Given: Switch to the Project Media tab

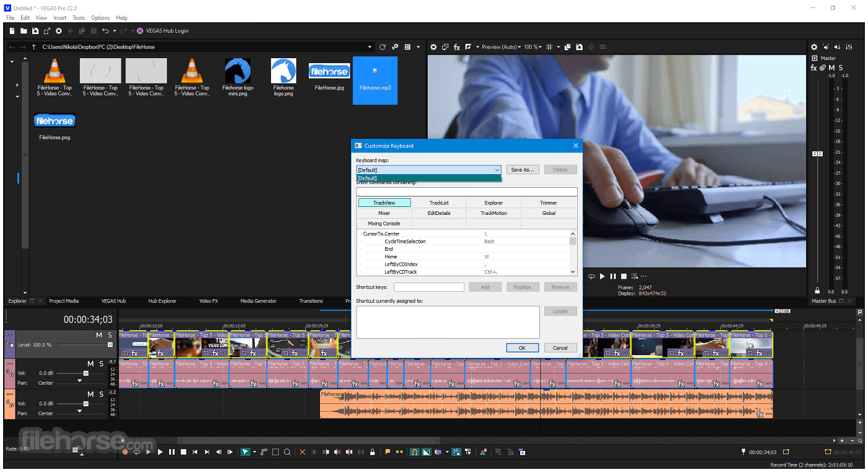Looking at the screenshot, I should [x=64, y=301].
